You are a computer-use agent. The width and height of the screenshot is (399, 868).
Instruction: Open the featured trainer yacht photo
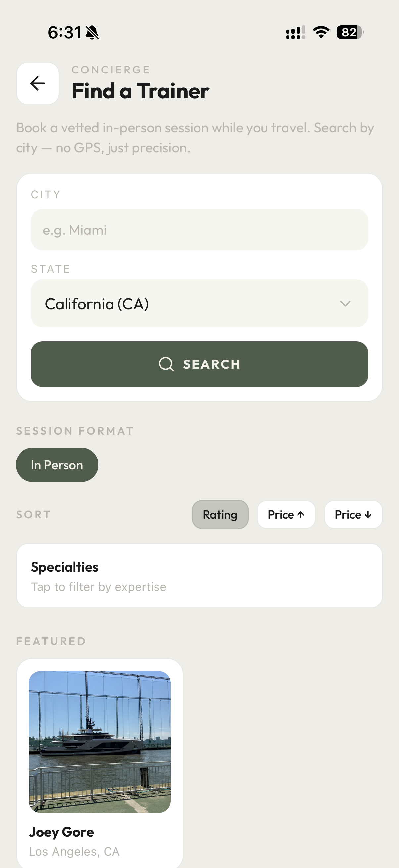(x=100, y=742)
